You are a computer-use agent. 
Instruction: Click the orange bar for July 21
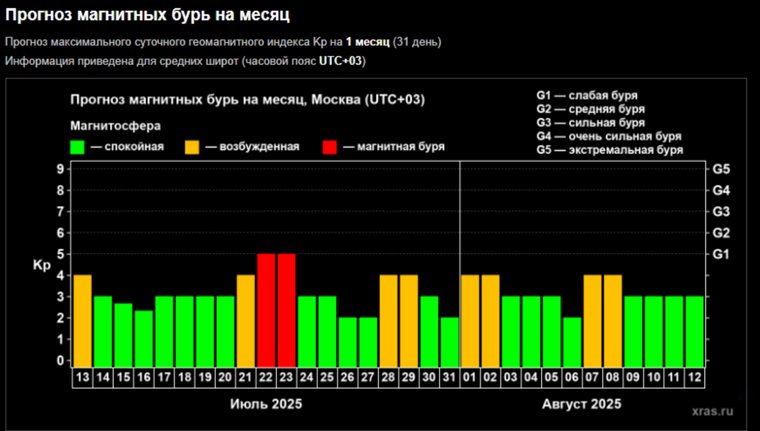tap(245, 320)
